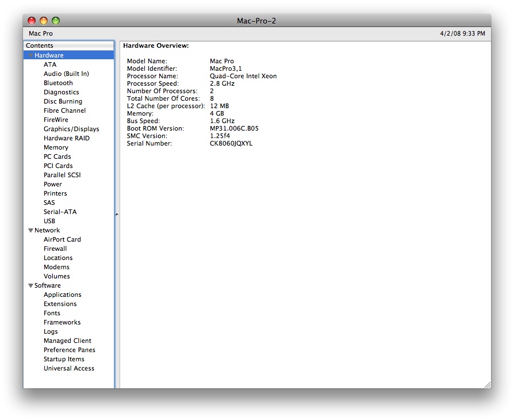Open USB device listing

click(49, 221)
